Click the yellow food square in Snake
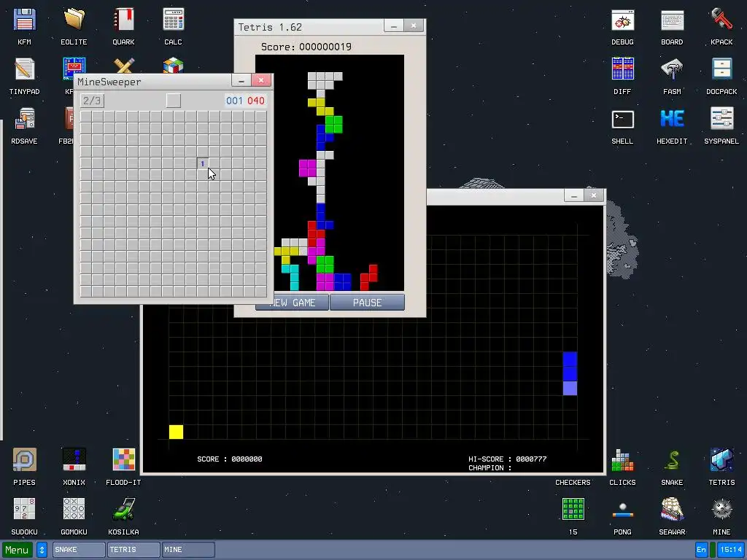 tap(176, 432)
